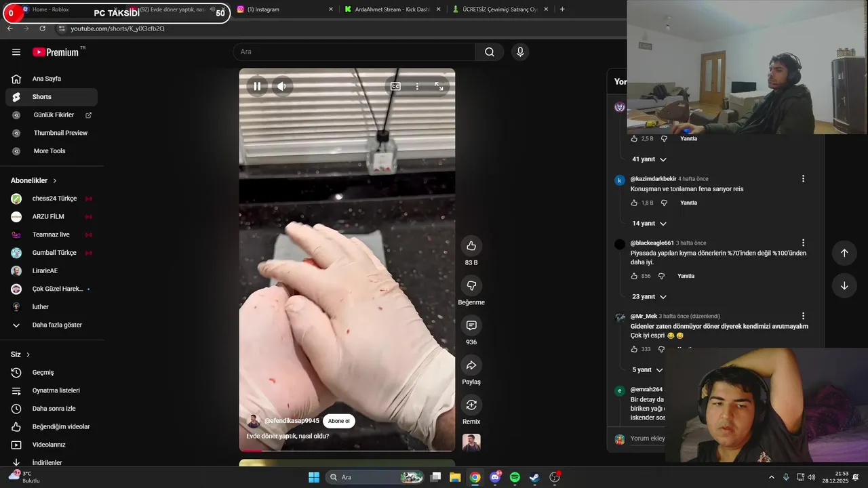Switch to the Instagram browser tab
The width and height of the screenshot is (868, 488).
point(285,9)
